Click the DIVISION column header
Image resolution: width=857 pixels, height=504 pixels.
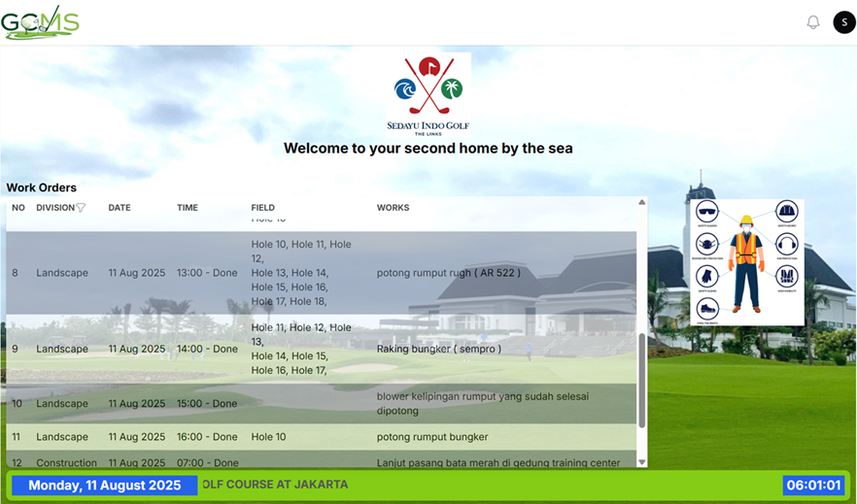click(55, 208)
